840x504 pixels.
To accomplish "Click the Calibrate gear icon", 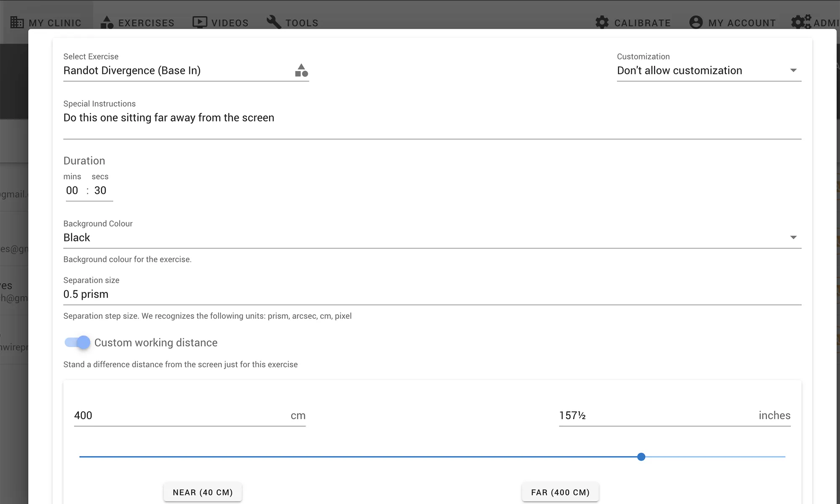I will point(602,22).
